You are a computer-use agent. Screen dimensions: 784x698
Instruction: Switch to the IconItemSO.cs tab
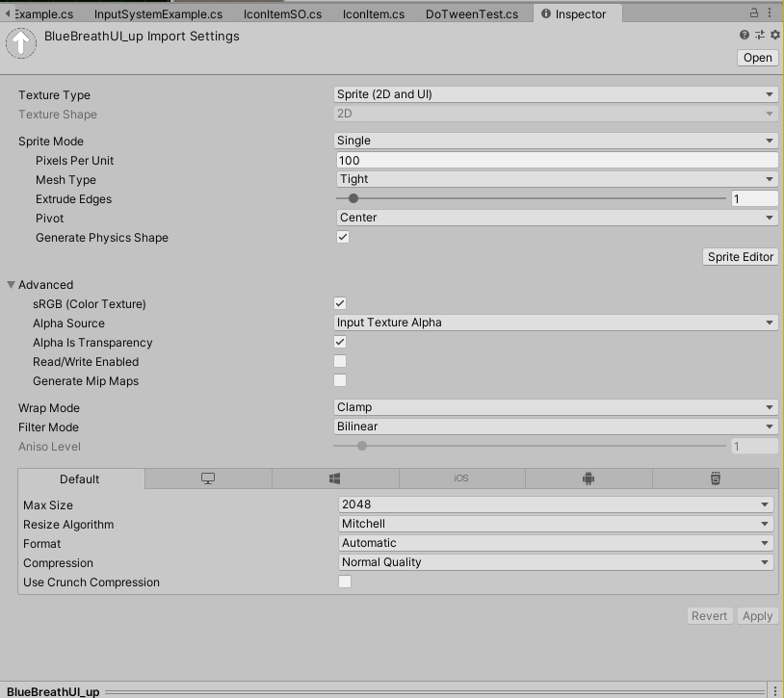(281, 14)
